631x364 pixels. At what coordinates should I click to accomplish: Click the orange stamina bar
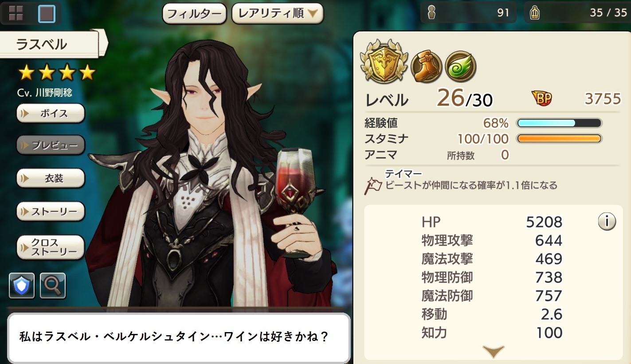pyautogui.click(x=559, y=139)
